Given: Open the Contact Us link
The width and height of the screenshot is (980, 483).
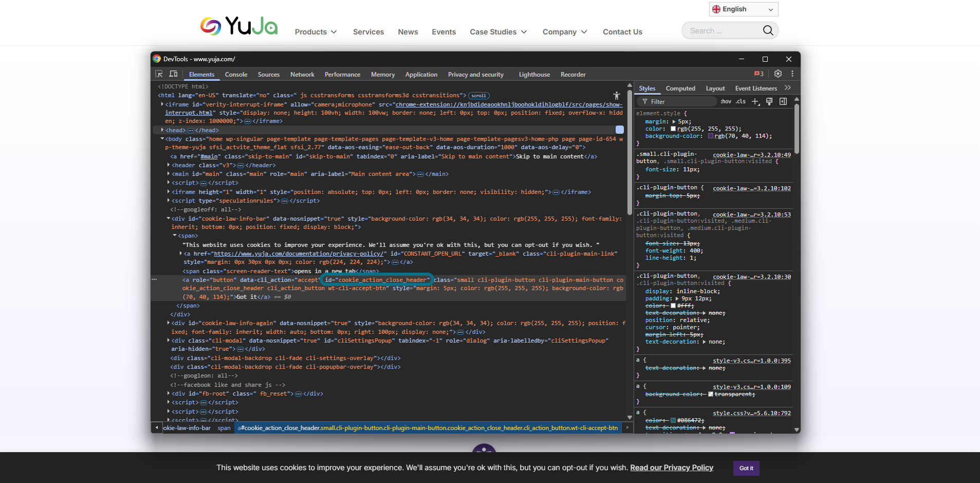Looking at the screenshot, I should (622, 32).
